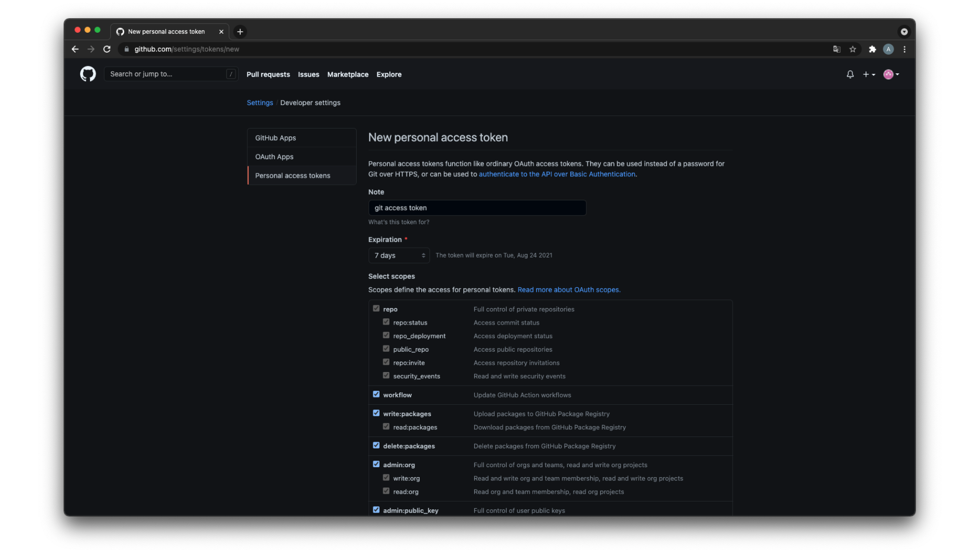
Task: Open the user avatar menu dropdown
Action: coord(891,74)
